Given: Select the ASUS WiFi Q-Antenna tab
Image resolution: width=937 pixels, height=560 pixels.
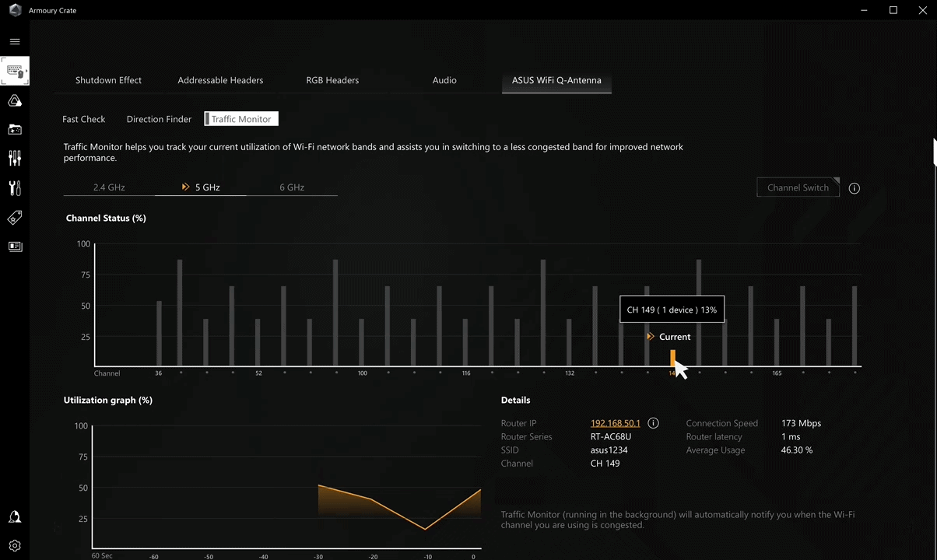Looking at the screenshot, I should [x=556, y=80].
